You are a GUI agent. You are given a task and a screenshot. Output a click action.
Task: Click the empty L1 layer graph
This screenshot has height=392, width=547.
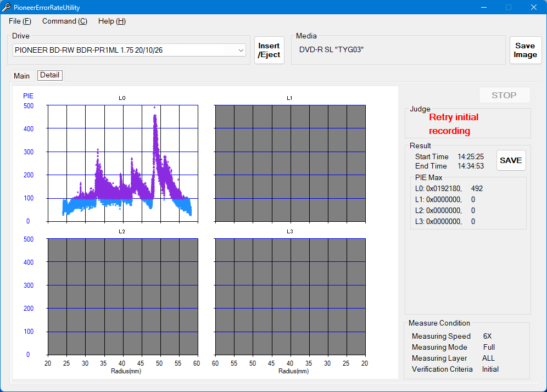pos(290,164)
